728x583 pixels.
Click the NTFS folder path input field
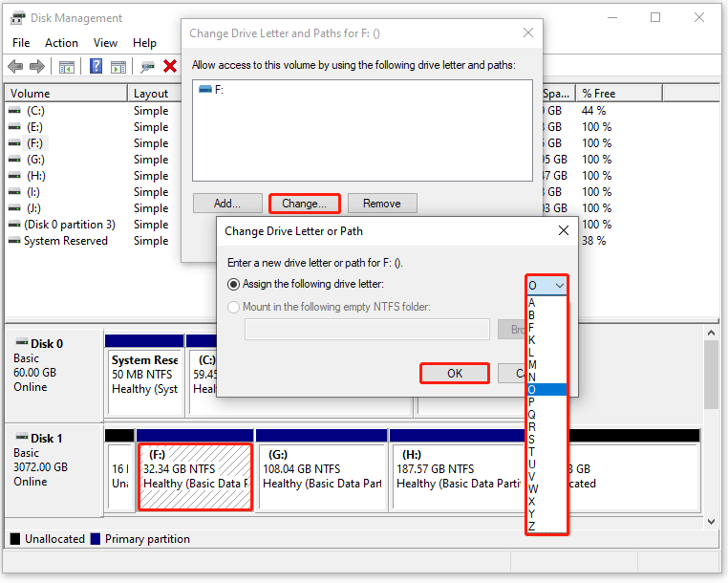(x=367, y=329)
